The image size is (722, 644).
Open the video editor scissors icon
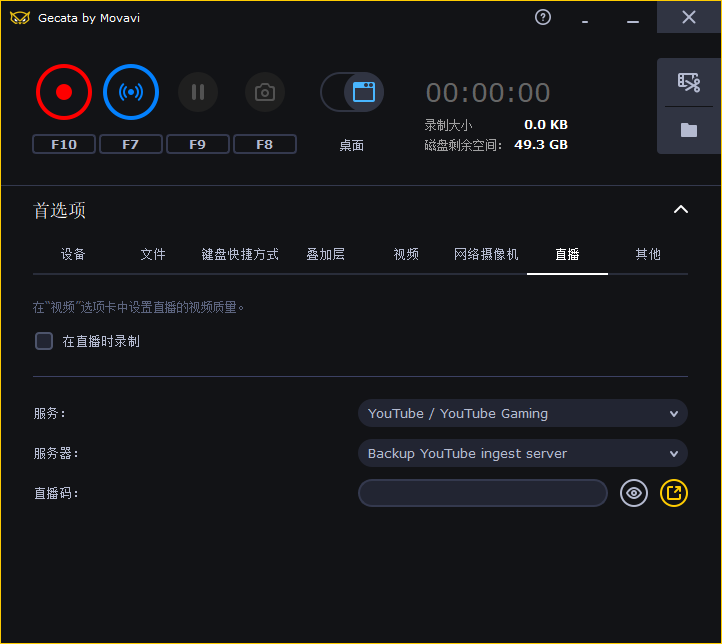click(x=689, y=83)
